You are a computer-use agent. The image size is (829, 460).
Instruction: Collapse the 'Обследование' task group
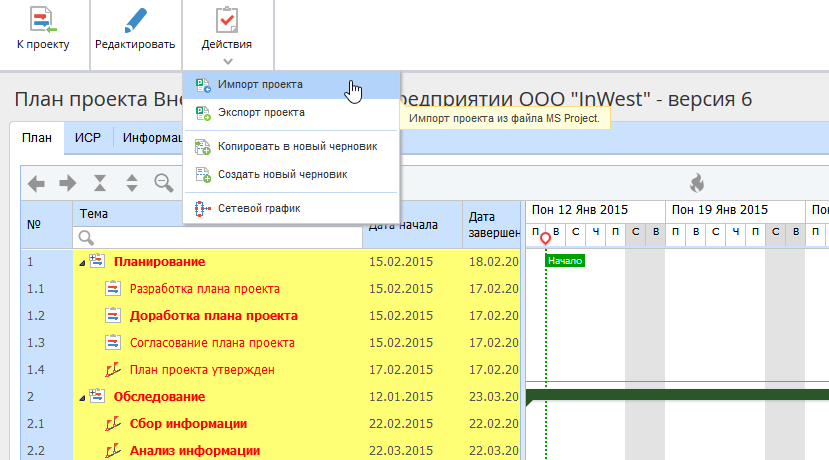tap(81, 397)
